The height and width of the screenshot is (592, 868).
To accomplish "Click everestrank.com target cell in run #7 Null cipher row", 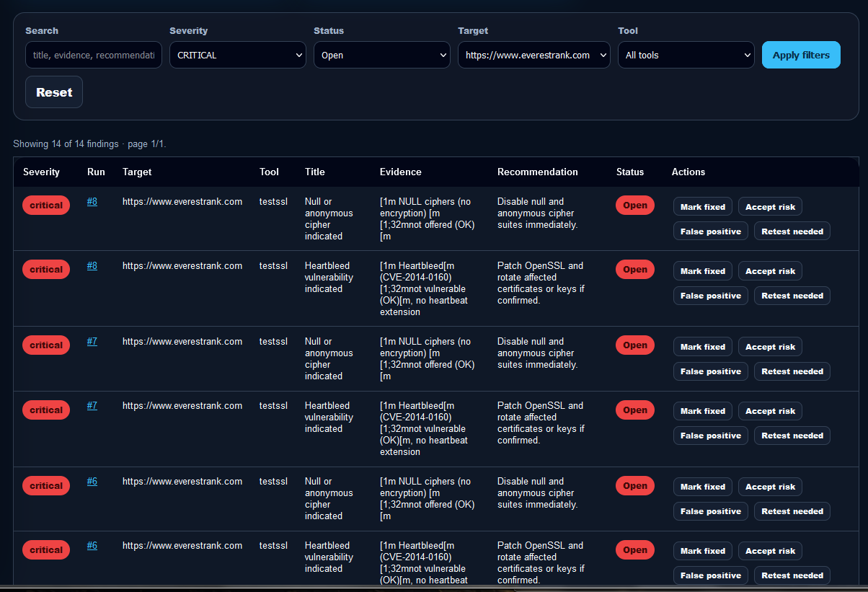I will 182,342.
